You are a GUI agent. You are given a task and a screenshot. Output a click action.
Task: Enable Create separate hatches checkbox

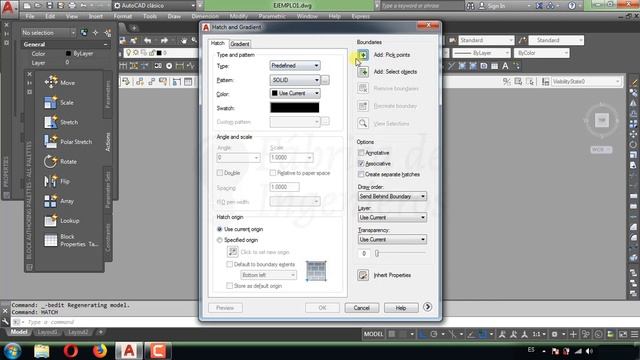pos(361,174)
